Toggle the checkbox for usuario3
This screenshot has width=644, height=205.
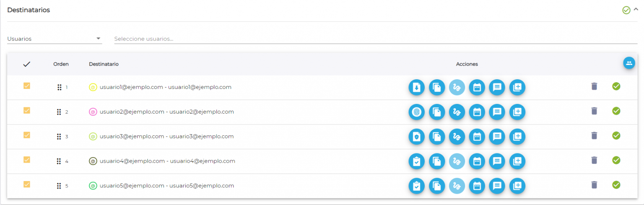[x=27, y=135]
